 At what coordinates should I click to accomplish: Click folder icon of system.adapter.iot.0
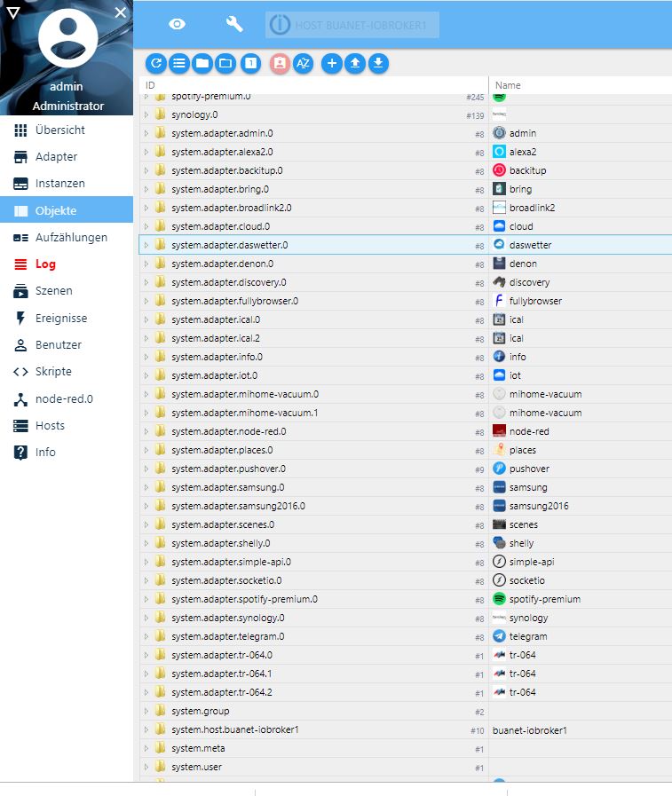tap(160, 375)
